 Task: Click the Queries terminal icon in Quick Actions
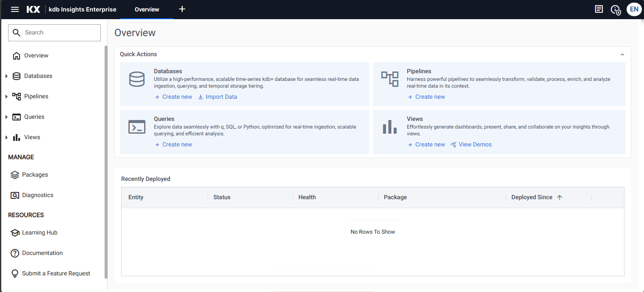click(137, 127)
